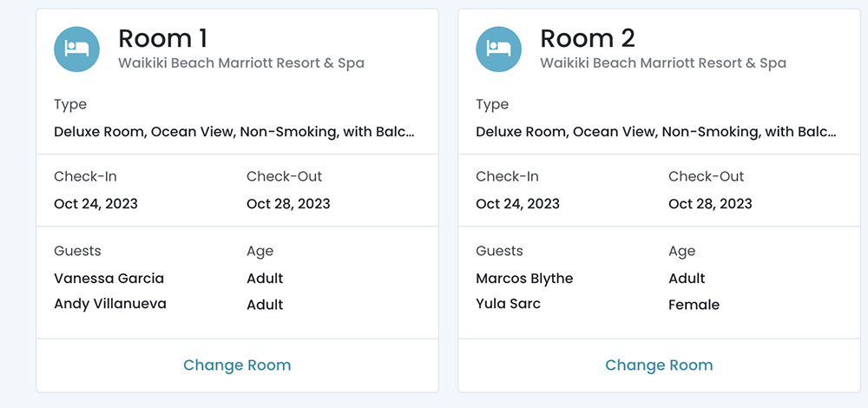The height and width of the screenshot is (408, 868).
Task: Select guest Marcos Blythe
Action: [524, 279]
